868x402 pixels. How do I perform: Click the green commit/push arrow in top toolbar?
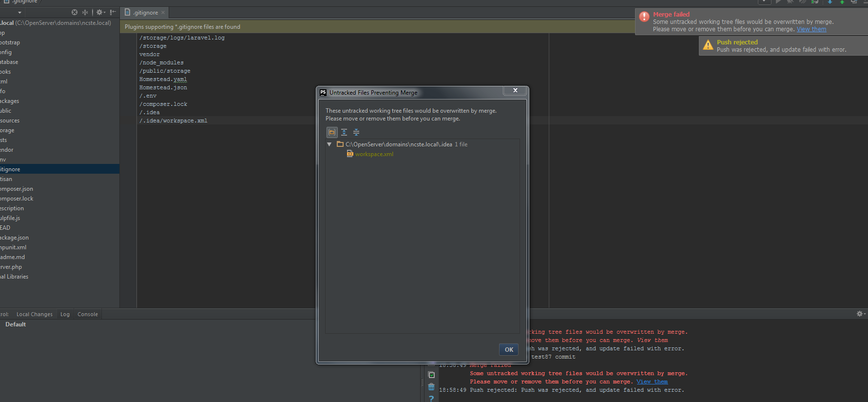[842, 2]
